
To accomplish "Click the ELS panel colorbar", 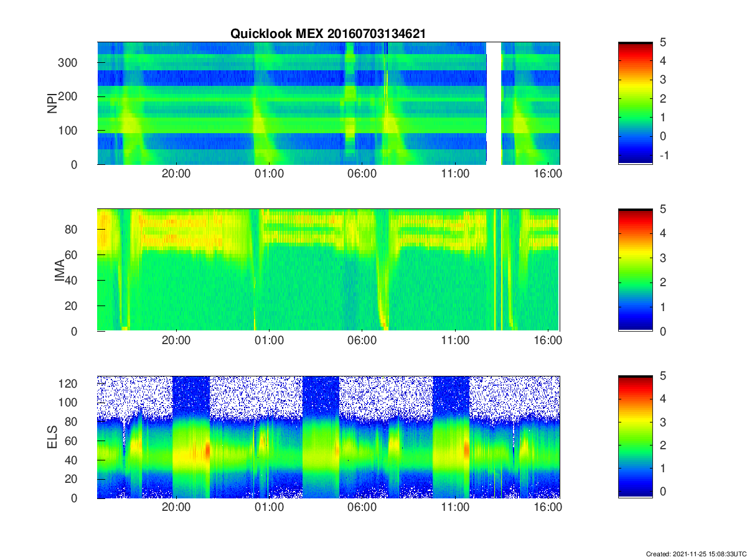I will [636, 437].
